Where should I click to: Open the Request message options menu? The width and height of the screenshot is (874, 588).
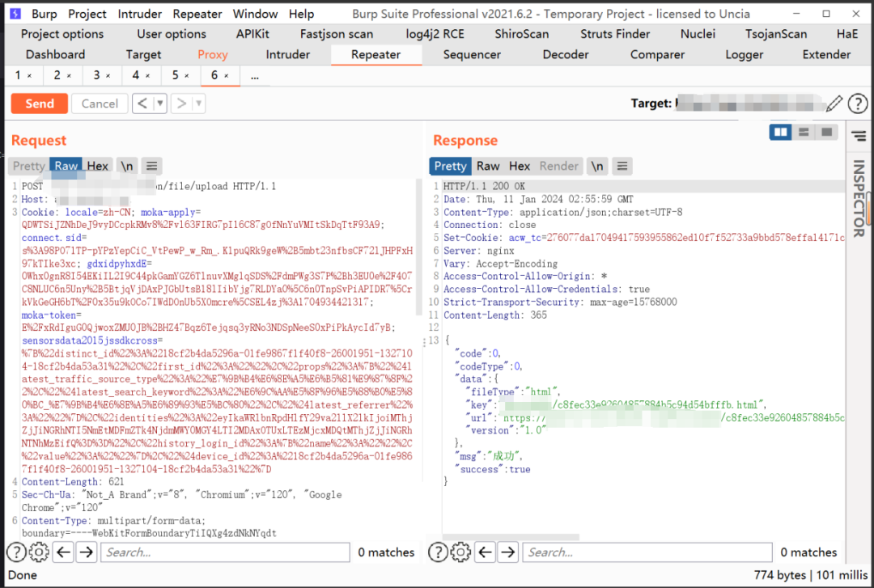(151, 166)
